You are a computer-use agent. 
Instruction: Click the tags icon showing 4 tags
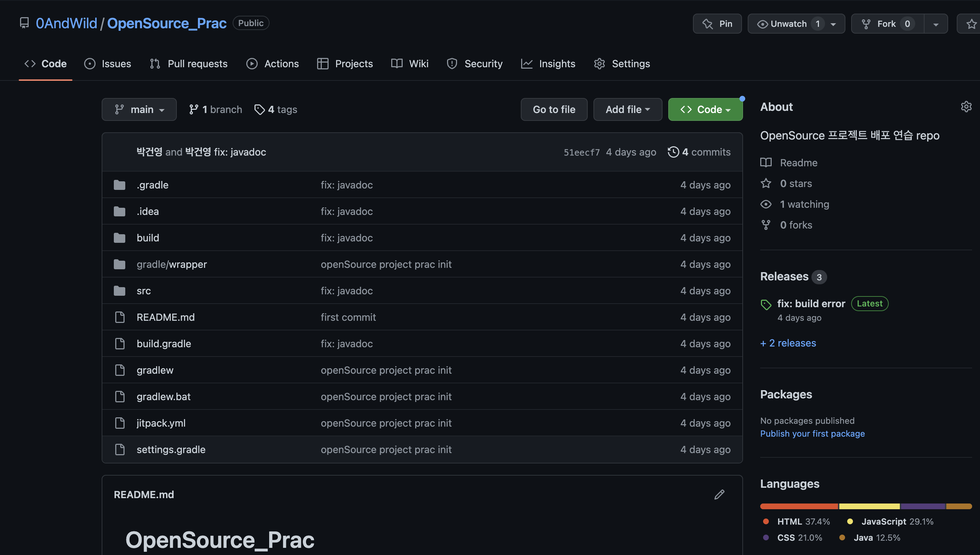click(x=259, y=110)
